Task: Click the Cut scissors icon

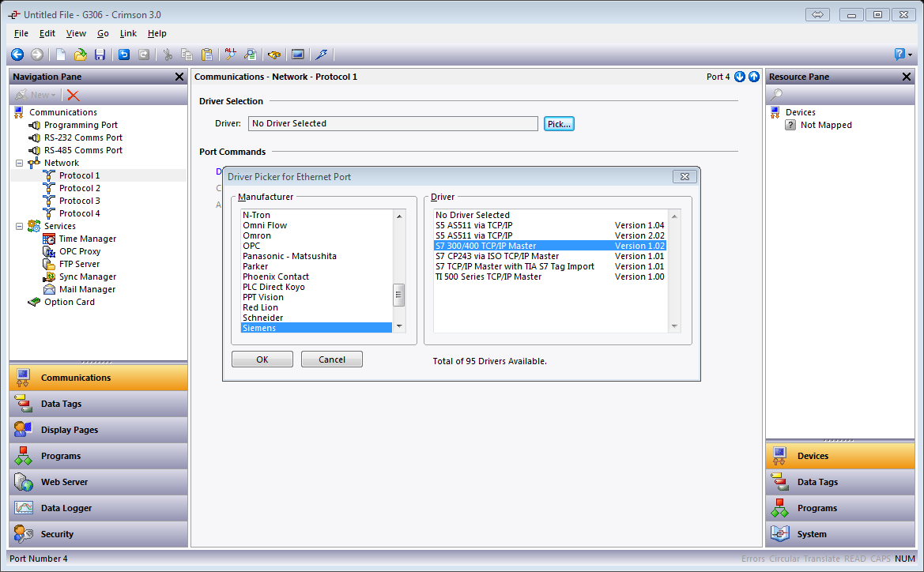Action: (168, 55)
